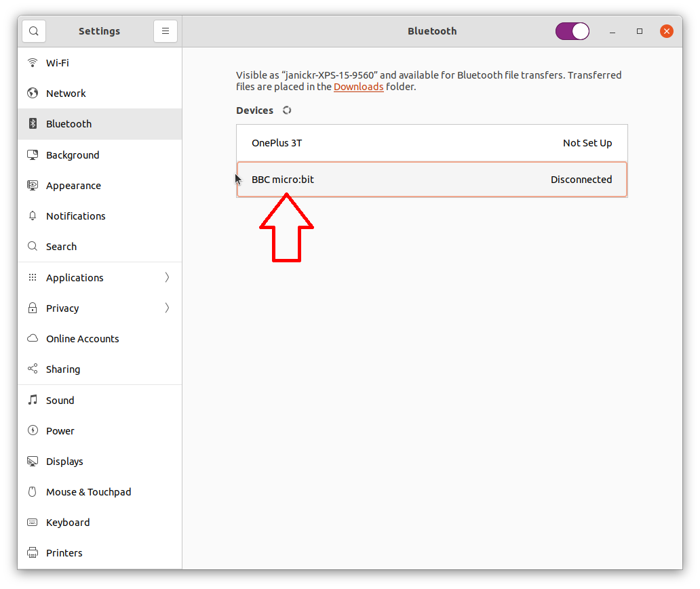
Task: Click the Wi-Fi icon in sidebar
Action: [x=33, y=62]
